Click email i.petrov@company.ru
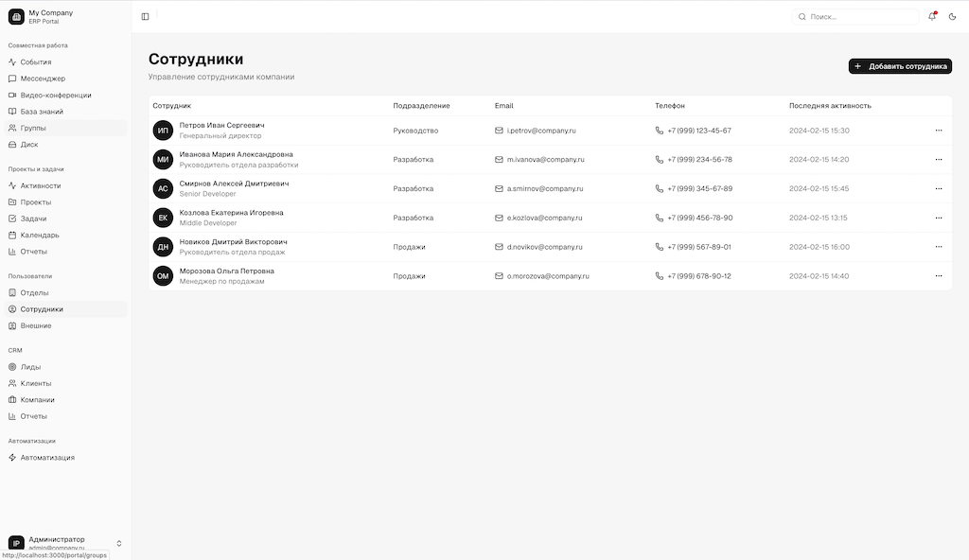The image size is (969, 560). [540, 131]
